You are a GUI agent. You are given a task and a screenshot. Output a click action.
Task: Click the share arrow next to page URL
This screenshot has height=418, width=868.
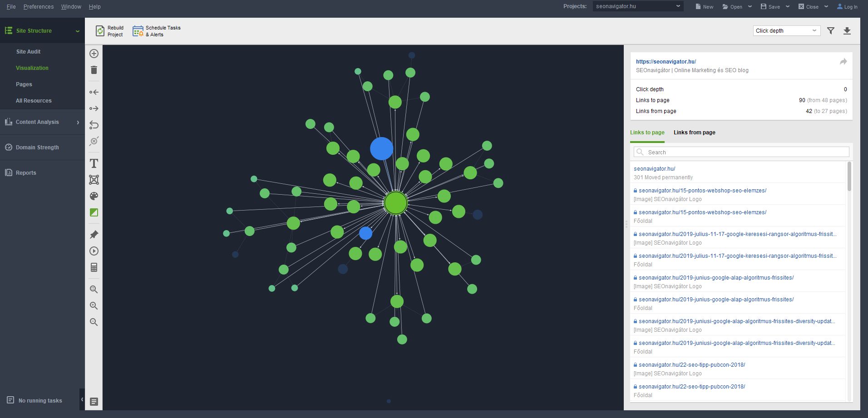(843, 62)
